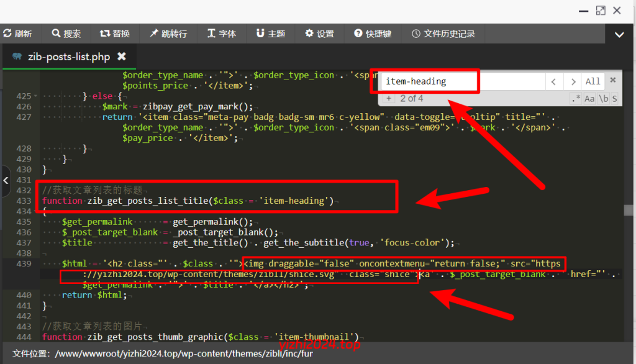Open the 字体 font settings
Screen dimensions: 636x364
point(221,34)
